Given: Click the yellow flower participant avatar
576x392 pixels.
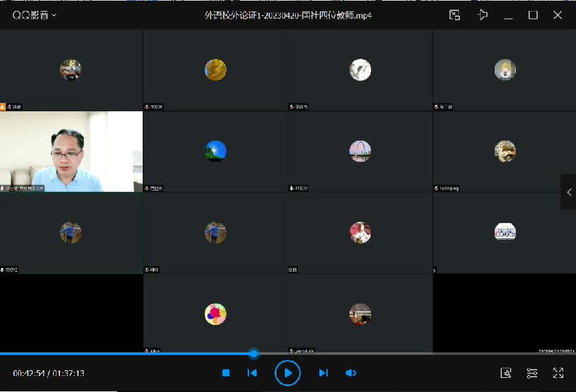Looking at the screenshot, I should (x=215, y=70).
